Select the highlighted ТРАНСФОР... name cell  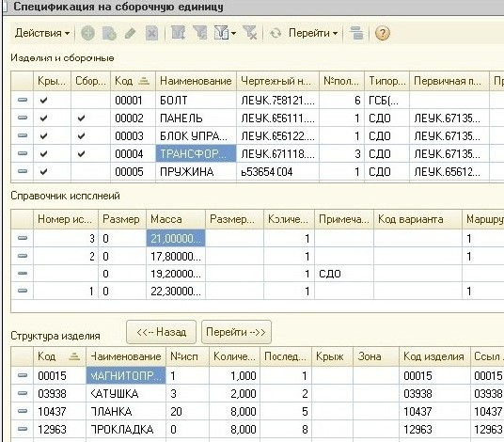[x=196, y=153]
